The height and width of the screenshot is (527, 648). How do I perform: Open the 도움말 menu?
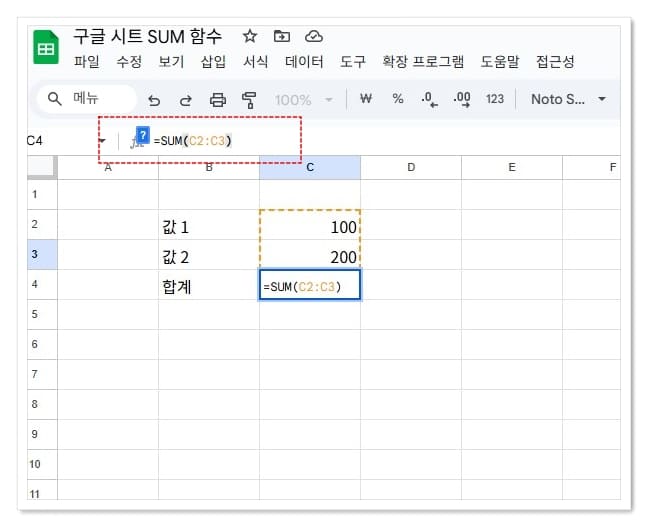[500, 62]
